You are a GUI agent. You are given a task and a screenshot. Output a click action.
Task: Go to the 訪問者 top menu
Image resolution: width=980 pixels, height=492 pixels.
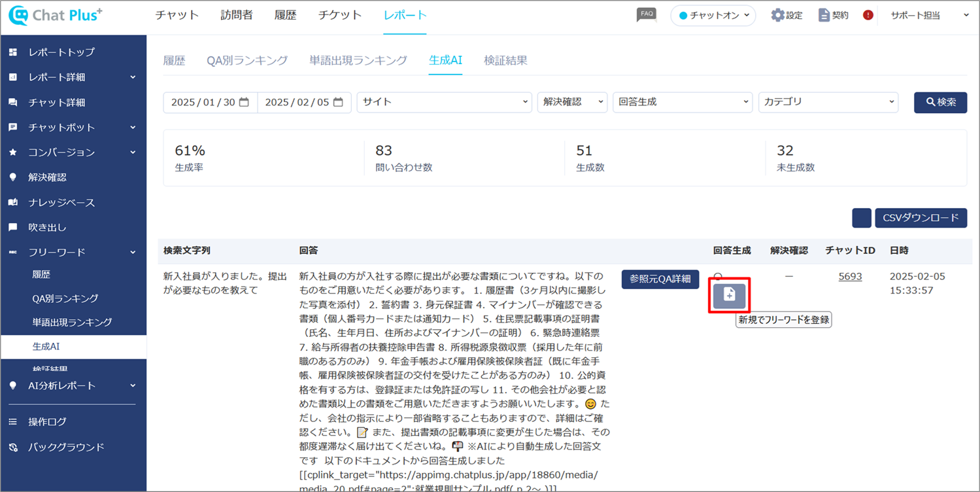coord(237,15)
